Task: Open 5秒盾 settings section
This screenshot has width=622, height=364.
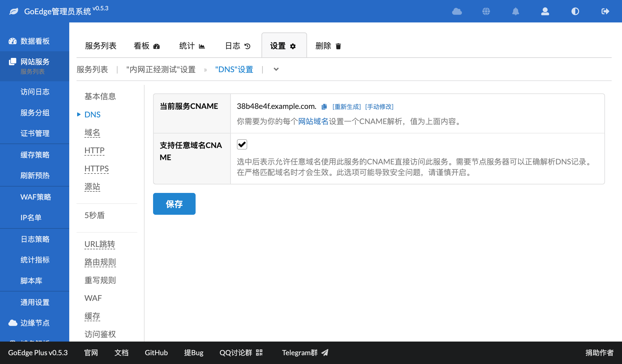Action: tap(94, 215)
